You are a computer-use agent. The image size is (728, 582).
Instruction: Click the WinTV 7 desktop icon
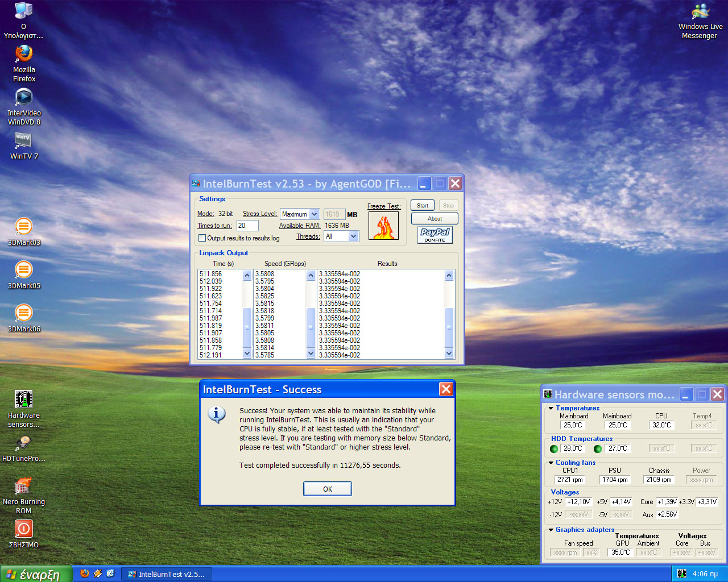pyautogui.click(x=24, y=140)
